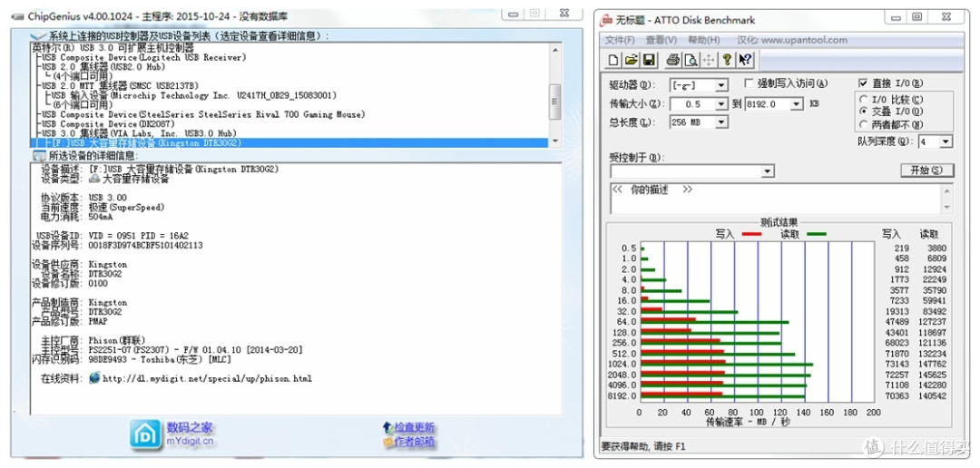Click the device list scroll down arrow
980x468 pixels.
coord(554,141)
